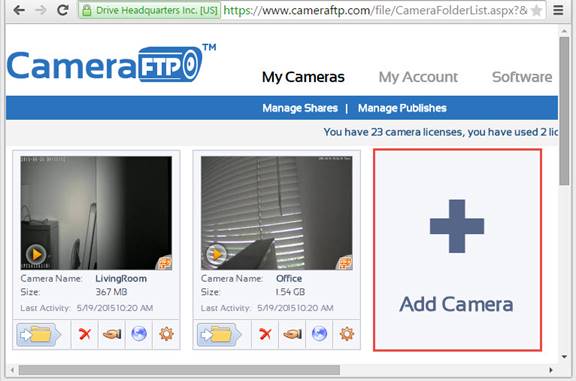Play the LivingRoom camera footage
Viewport: 576px width, 381px height.
click(x=36, y=254)
